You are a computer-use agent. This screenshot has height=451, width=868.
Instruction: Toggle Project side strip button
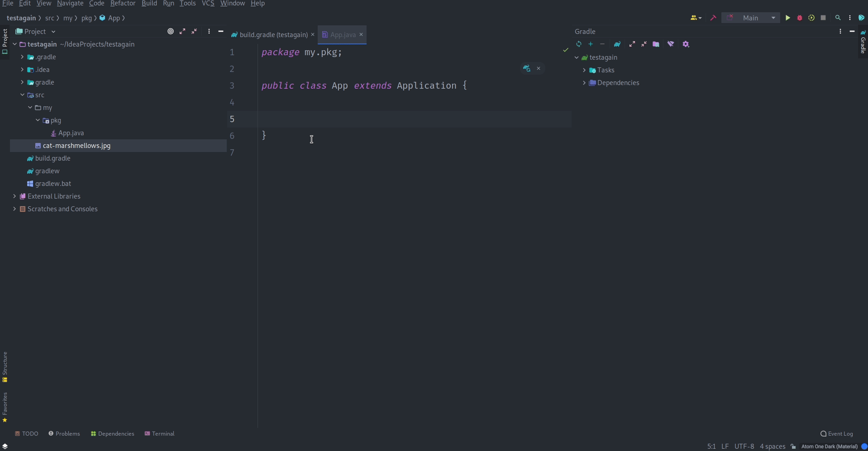(5, 41)
